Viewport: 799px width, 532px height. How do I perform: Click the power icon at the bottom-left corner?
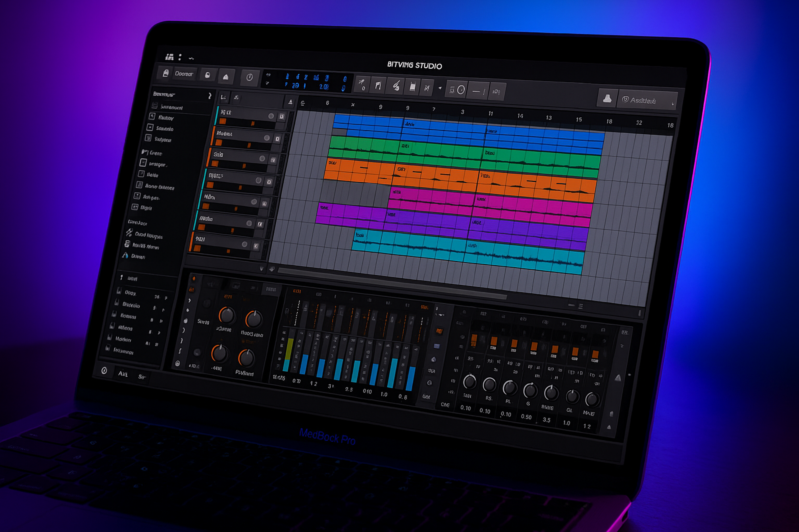[104, 371]
